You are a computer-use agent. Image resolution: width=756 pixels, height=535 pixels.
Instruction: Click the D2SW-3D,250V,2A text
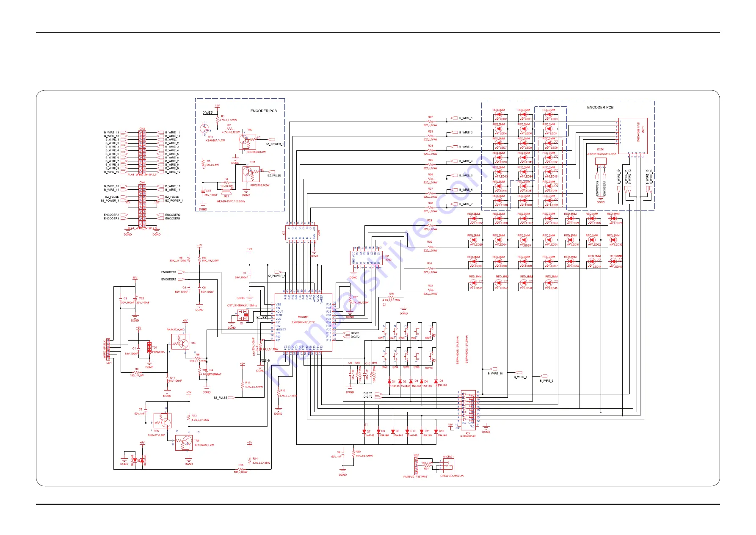(x=452, y=476)
